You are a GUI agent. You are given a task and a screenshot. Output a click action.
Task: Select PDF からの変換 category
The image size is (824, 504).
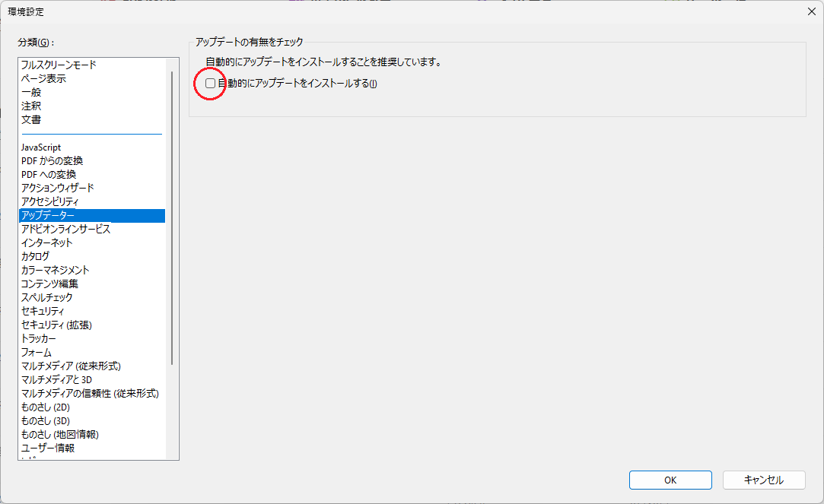point(92,160)
